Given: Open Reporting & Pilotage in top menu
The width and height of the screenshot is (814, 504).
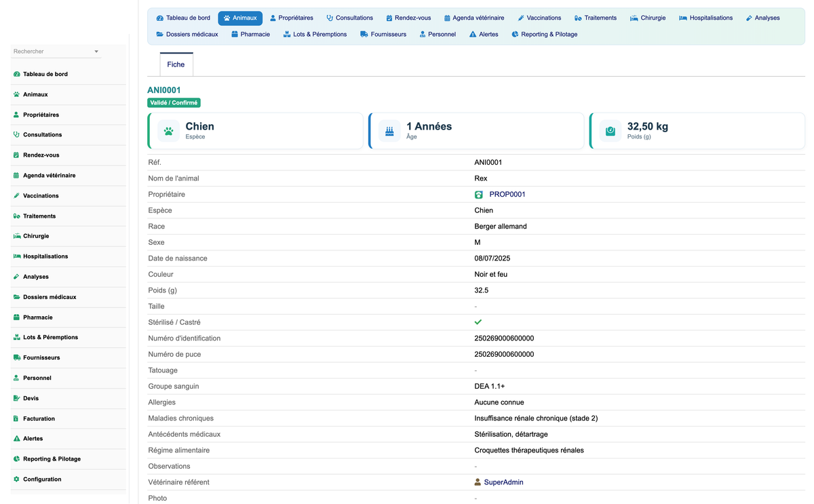Looking at the screenshot, I should (x=545, y=35).
